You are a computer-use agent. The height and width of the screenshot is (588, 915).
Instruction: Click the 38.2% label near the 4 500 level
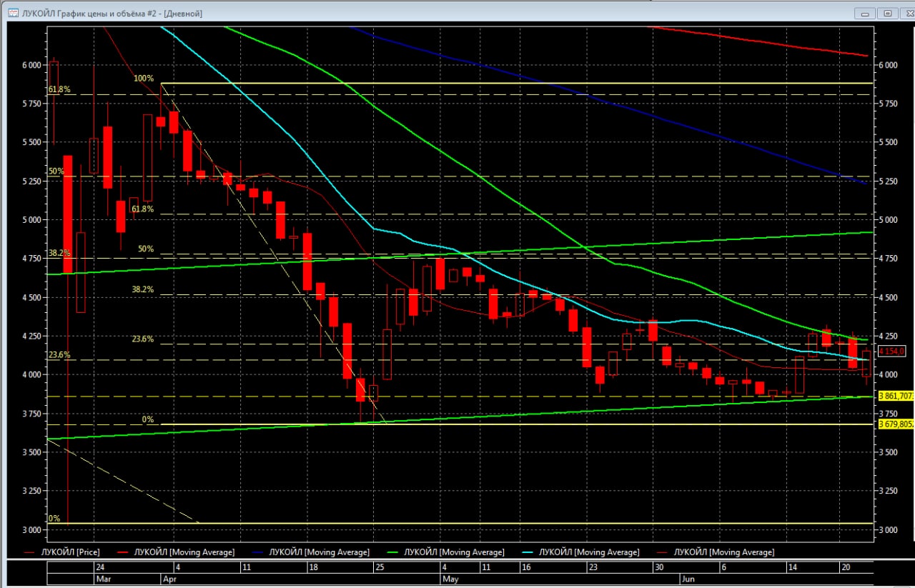(142, 289)
